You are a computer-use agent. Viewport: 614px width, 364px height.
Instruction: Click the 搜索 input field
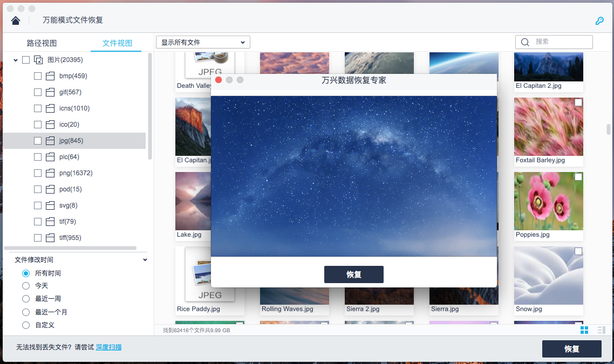pos(554,42)
